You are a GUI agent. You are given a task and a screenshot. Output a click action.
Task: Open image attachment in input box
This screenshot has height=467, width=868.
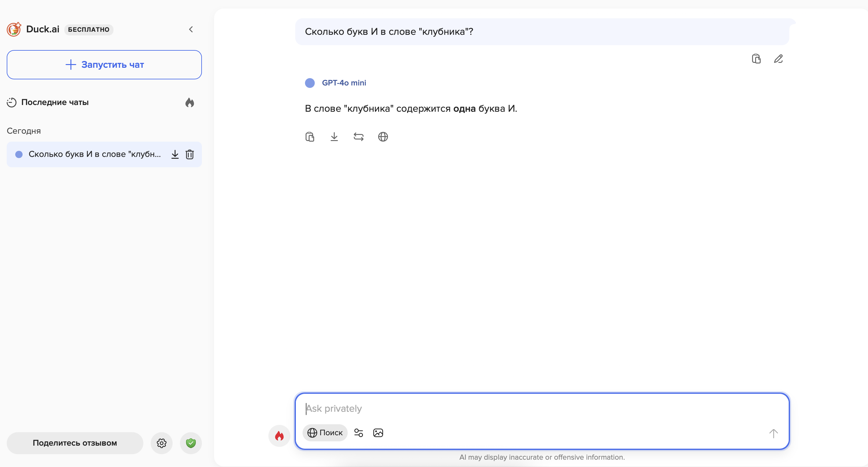click(x=378, y=433)
